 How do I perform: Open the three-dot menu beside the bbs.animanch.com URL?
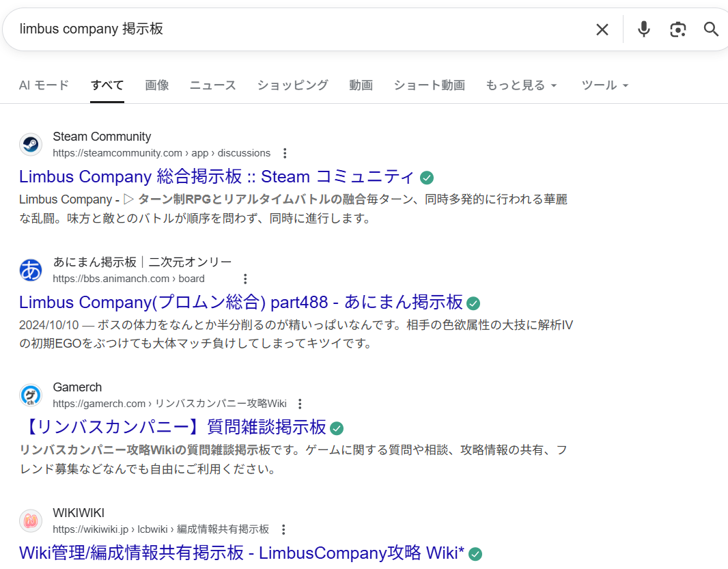[245, 279]
